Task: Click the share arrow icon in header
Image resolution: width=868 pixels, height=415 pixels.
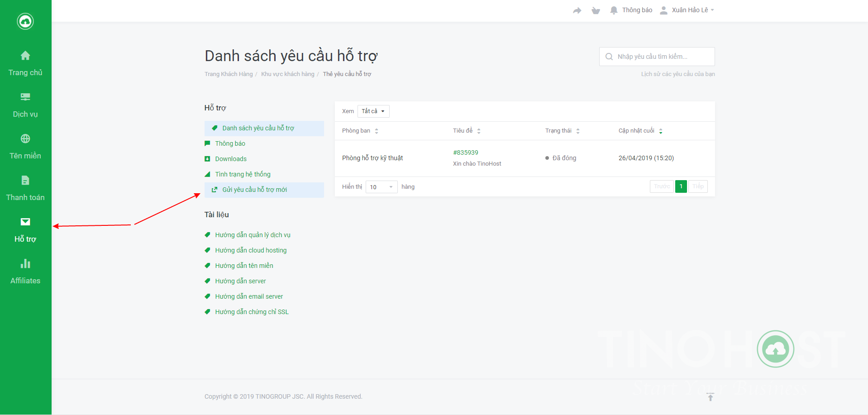Action: click(577, 10)
